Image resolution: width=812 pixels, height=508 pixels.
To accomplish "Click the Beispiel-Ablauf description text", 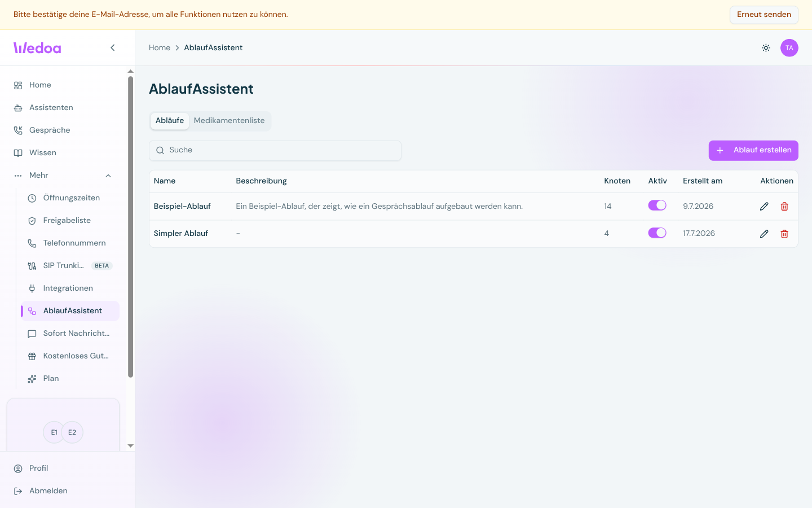I will pyautogui.click(x=379, y=207).
